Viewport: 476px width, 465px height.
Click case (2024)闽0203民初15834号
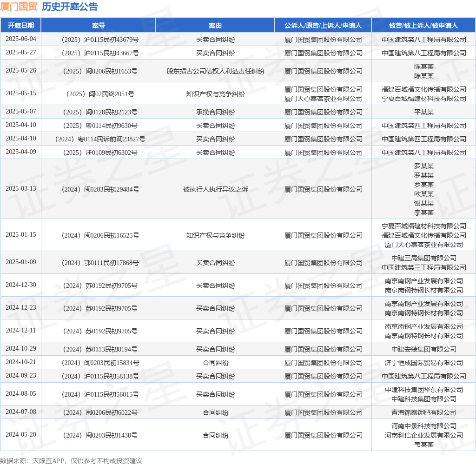point(100,363)
